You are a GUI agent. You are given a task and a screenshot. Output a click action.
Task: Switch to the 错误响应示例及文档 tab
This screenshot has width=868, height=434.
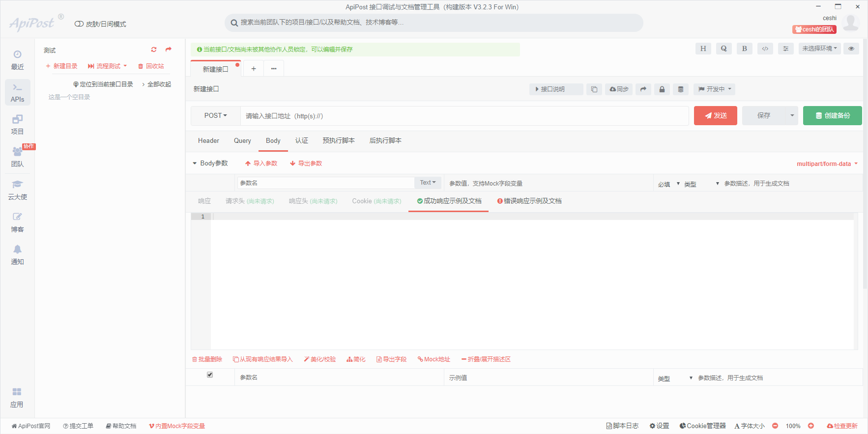pyautogui.click(x=529, y=201)
